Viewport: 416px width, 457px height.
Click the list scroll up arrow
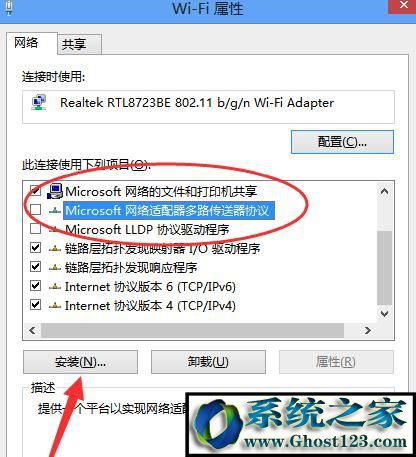[384, 191]
